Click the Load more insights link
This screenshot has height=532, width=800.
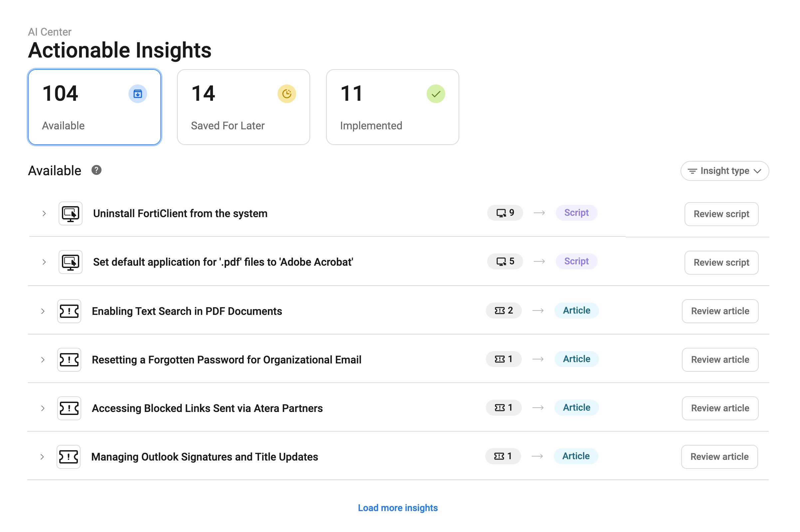click(x=398, y=508)
